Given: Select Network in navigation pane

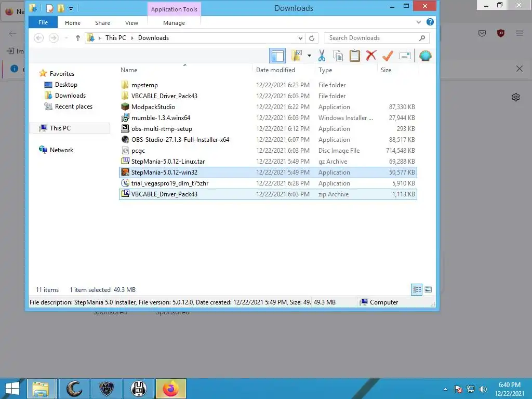Looking at the screenshot, I should [x=61, y=150].
